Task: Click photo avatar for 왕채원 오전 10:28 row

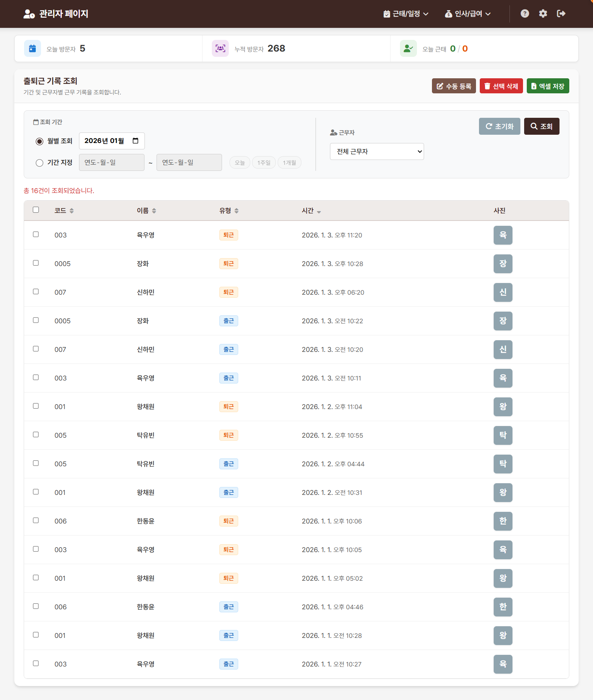Action: tap(503, 636)
